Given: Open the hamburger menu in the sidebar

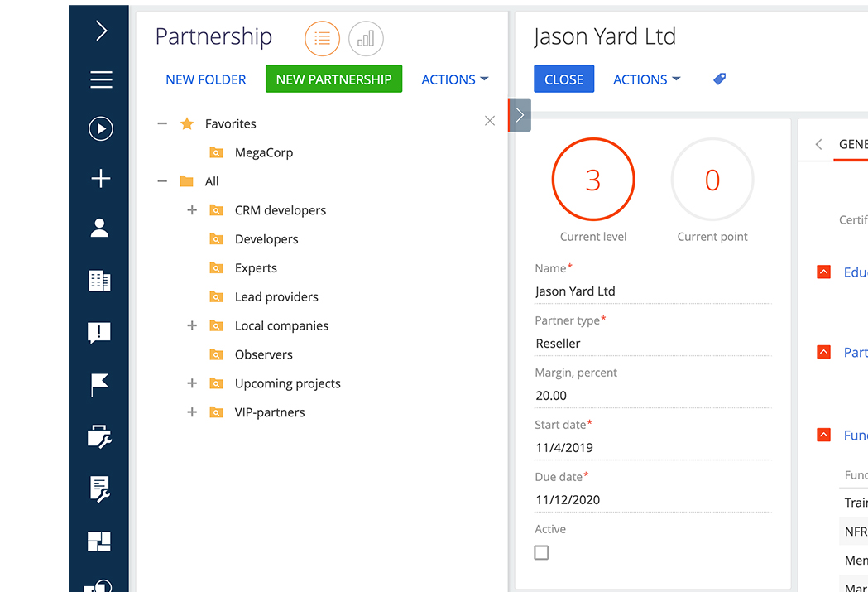Looking at the screenshot, I should click(x=101, y=79).
